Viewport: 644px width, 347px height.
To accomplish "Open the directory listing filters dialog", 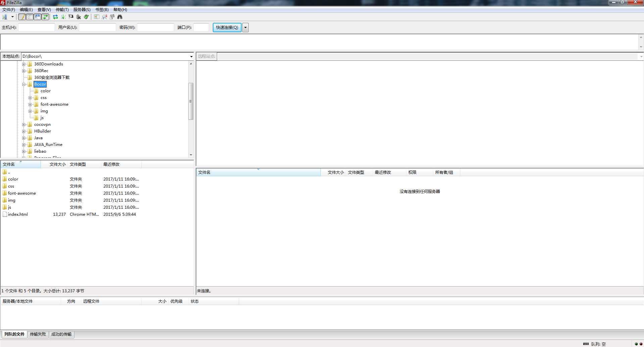I will [x=97, y=17].
